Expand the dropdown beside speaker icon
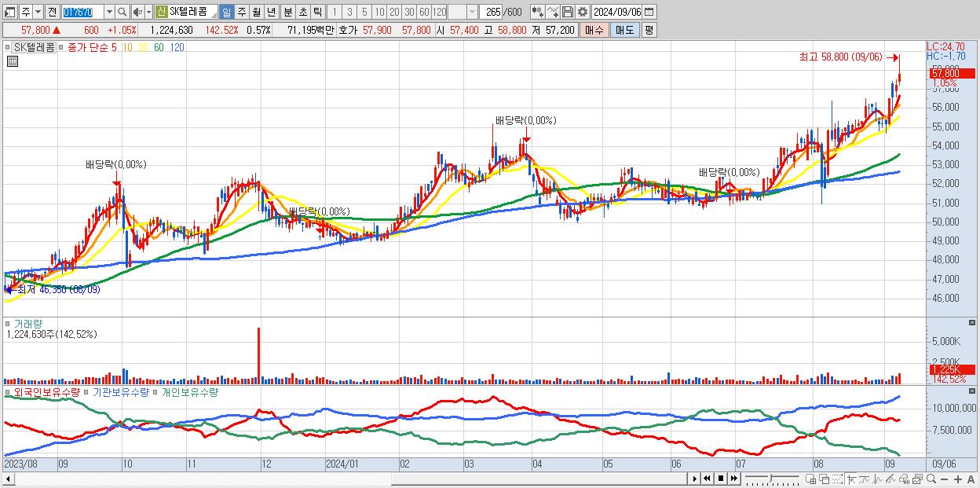Image resolution: width=980 pixels, height=488 pixels. click(x=148, y=13)
